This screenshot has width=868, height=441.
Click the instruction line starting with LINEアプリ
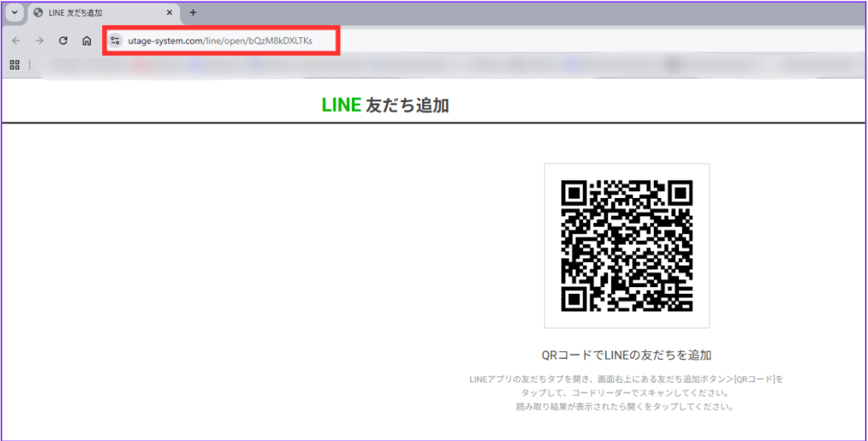626,379
